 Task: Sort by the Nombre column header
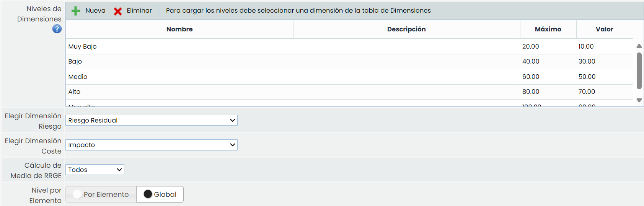click(179, 29)
